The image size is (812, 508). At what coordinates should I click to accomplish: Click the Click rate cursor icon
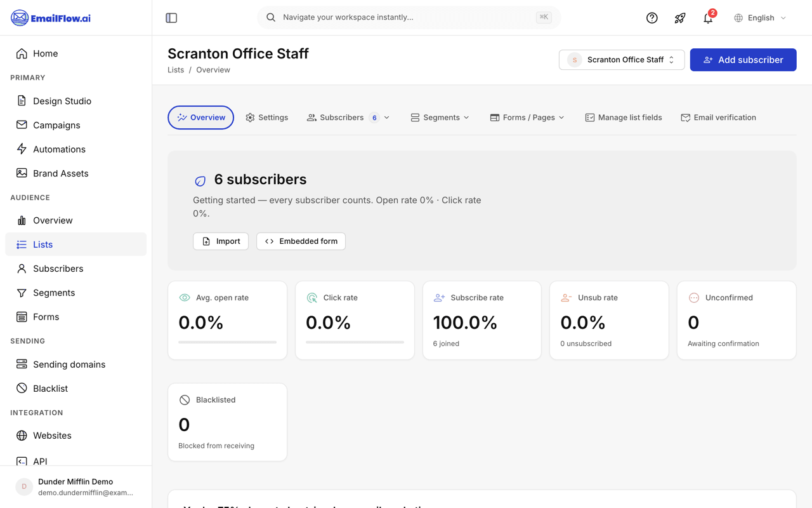tap(312, 298)
